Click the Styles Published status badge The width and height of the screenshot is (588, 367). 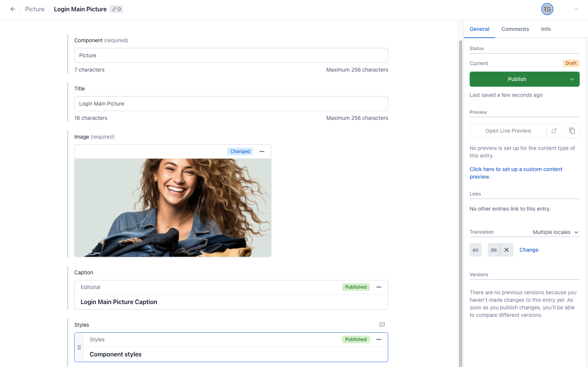356,339
